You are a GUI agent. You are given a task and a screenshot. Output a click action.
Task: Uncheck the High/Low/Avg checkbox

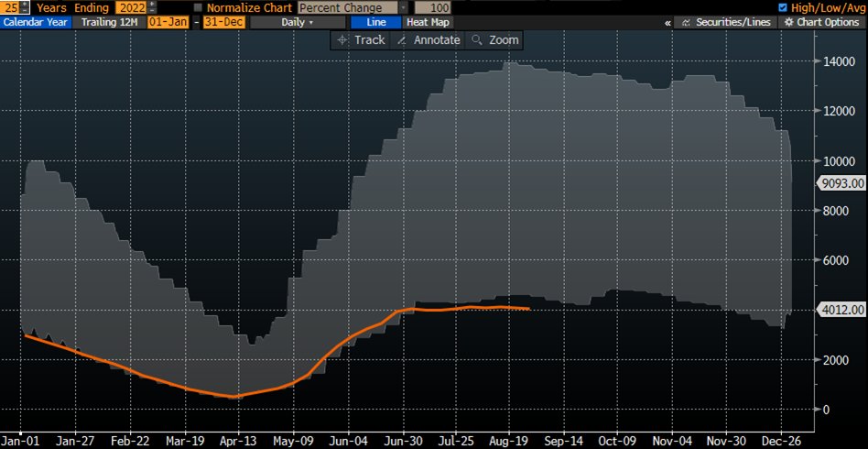click(x=782, y=7)
